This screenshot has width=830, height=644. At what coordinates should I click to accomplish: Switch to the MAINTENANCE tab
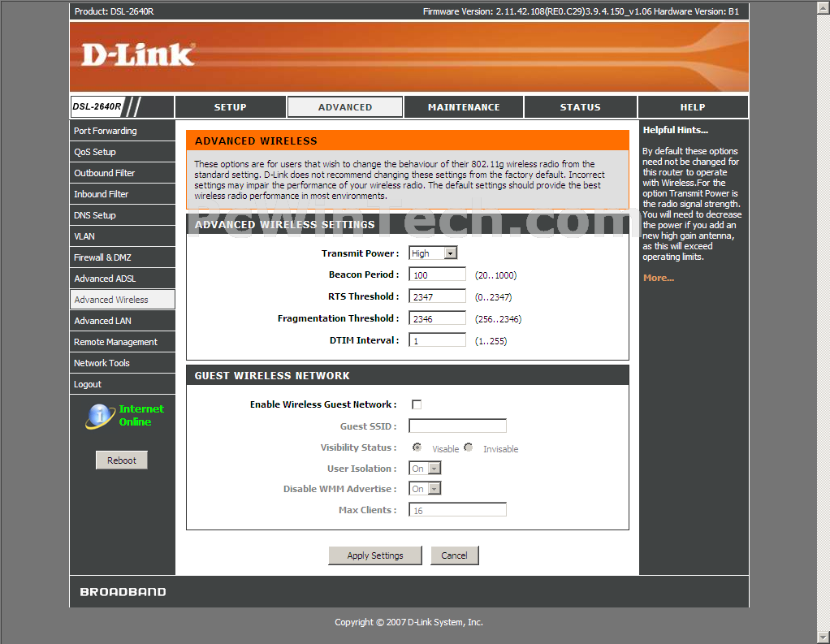coord(464,107)
